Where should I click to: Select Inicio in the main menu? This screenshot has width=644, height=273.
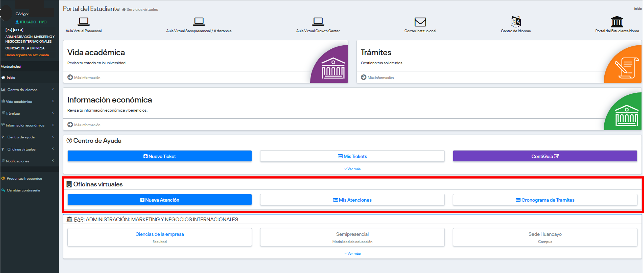pyautogui.click(x=11, y=78)
